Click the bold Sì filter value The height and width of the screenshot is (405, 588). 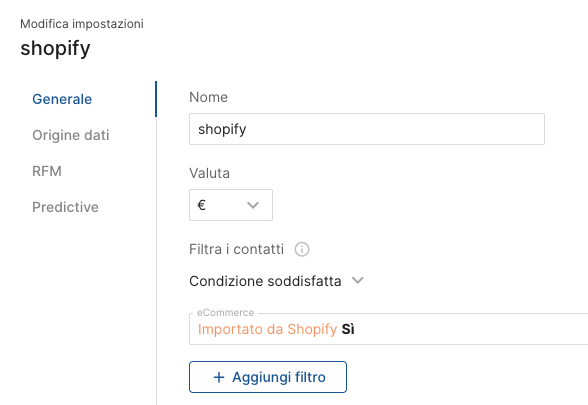click(x=348, y=329)
